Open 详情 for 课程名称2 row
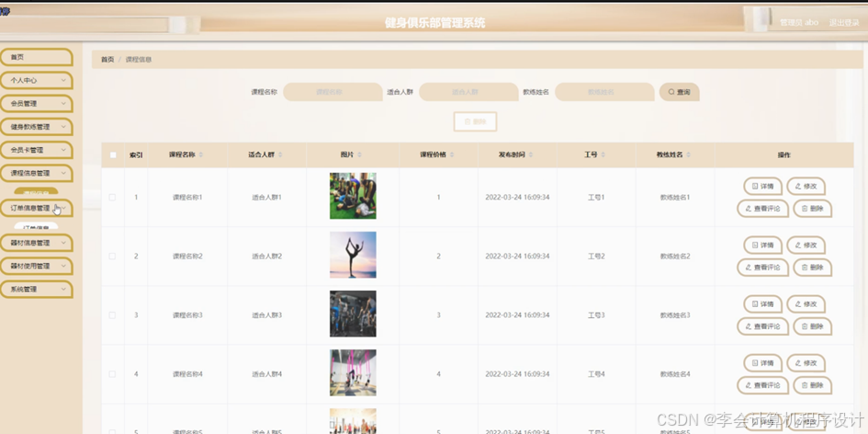Viewport: 868px width, 434px height. coord(762,245)
